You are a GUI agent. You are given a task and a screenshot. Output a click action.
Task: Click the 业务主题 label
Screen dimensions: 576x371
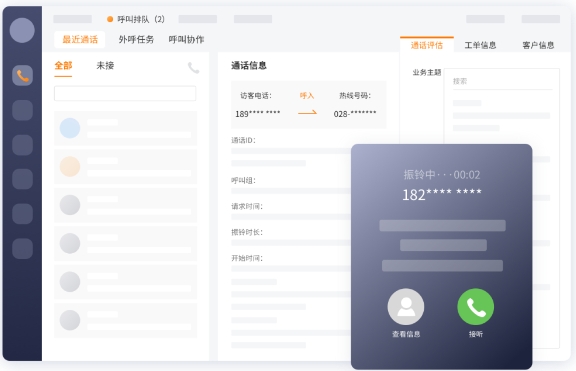[426, 72]
